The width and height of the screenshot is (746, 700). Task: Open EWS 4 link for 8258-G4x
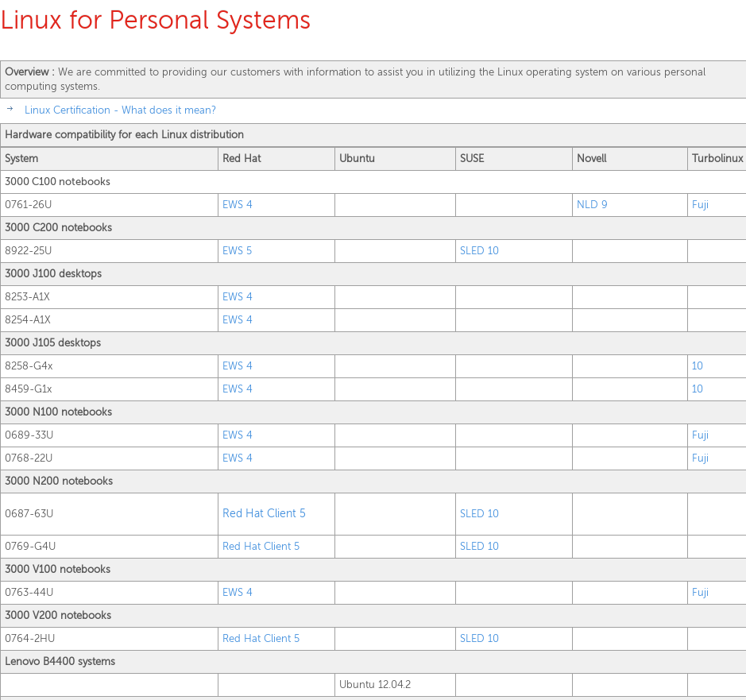click(x=237, y=366)
